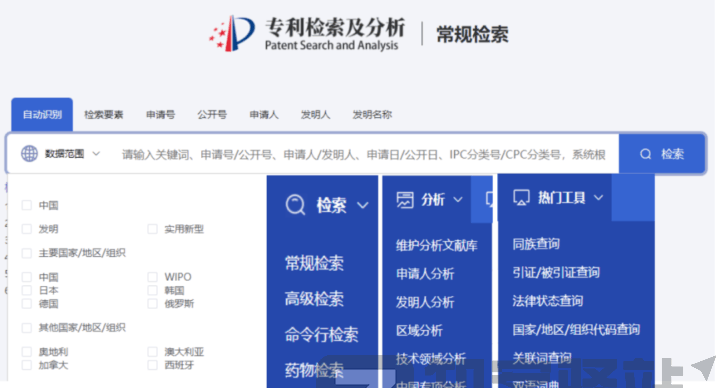Tick the 西班牙 checkbox
Image resolution: width=720 pixels, height=388 pixels.
coord(152,365)
